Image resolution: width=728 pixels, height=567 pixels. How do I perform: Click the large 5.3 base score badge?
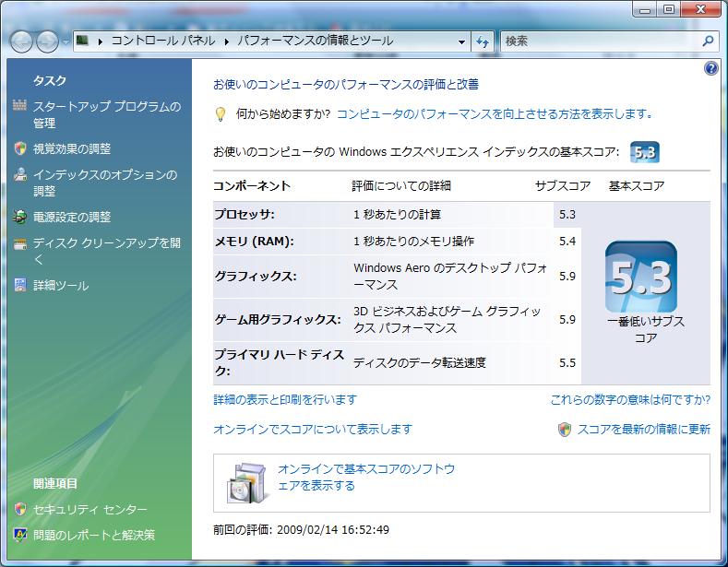[641, 277]
